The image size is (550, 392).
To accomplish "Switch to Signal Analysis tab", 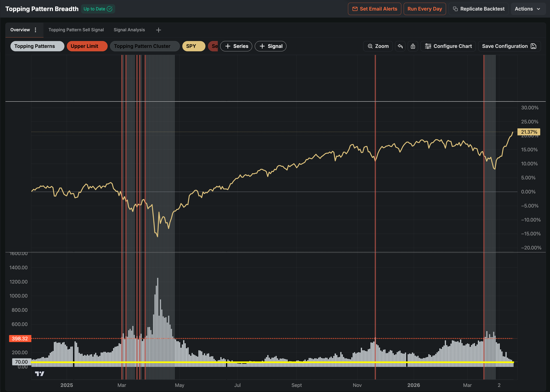I will click(x=129, y=30).
